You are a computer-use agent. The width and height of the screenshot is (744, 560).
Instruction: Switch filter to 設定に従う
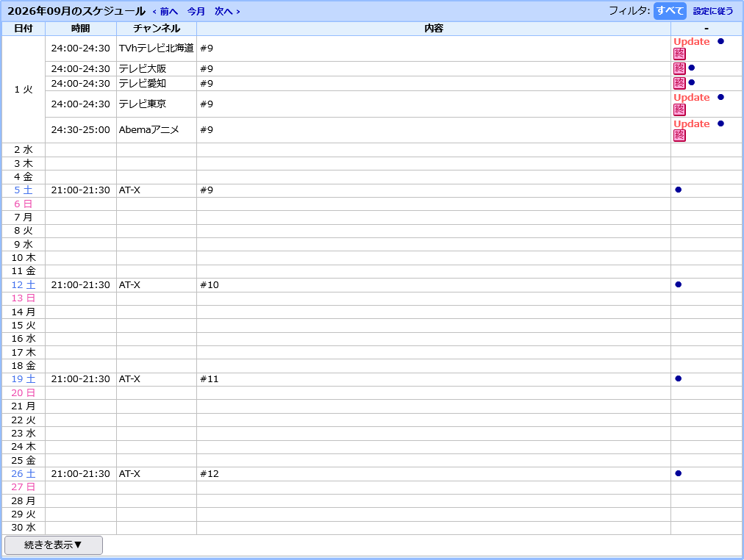click(x=713, y=11)
